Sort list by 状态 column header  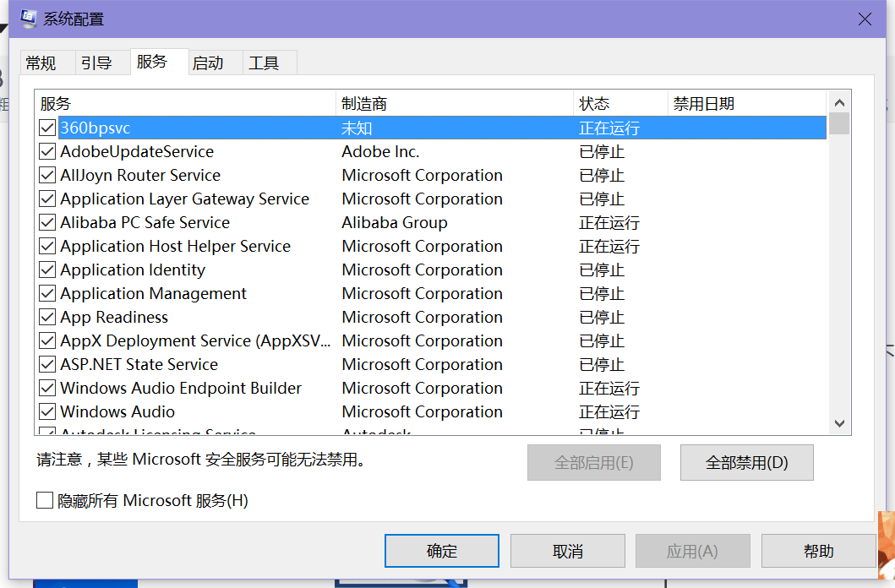[x=620, y=104]
